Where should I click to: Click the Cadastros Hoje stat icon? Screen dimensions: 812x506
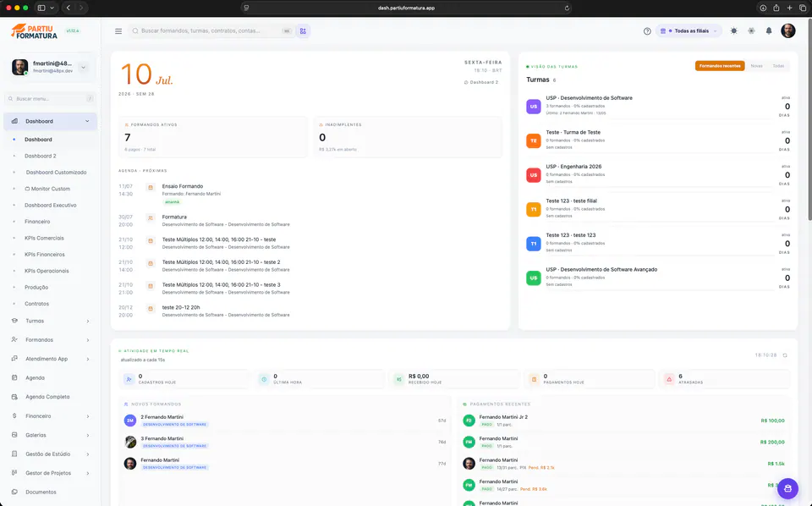[129, 379]
